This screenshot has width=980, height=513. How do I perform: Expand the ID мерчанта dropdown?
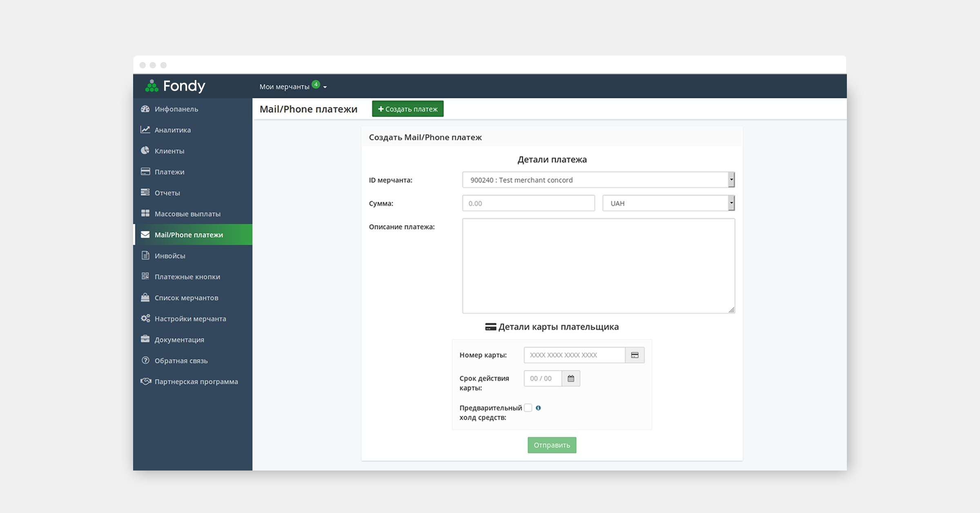pyautogui.click(x=598, y=180)
